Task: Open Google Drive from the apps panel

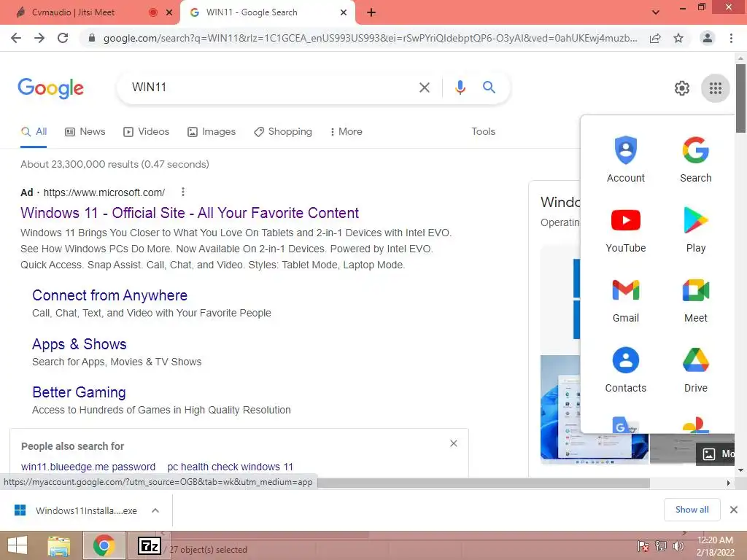Action: [695, 370]
